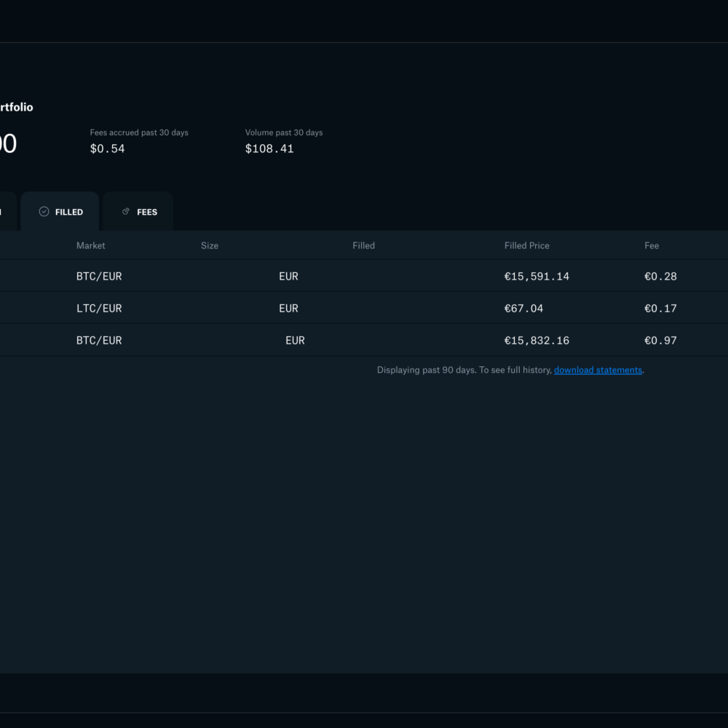Select BTC/EUR market in the €15,591.14 row
This screenshot has width=728, height=728.
pos(99,277)
